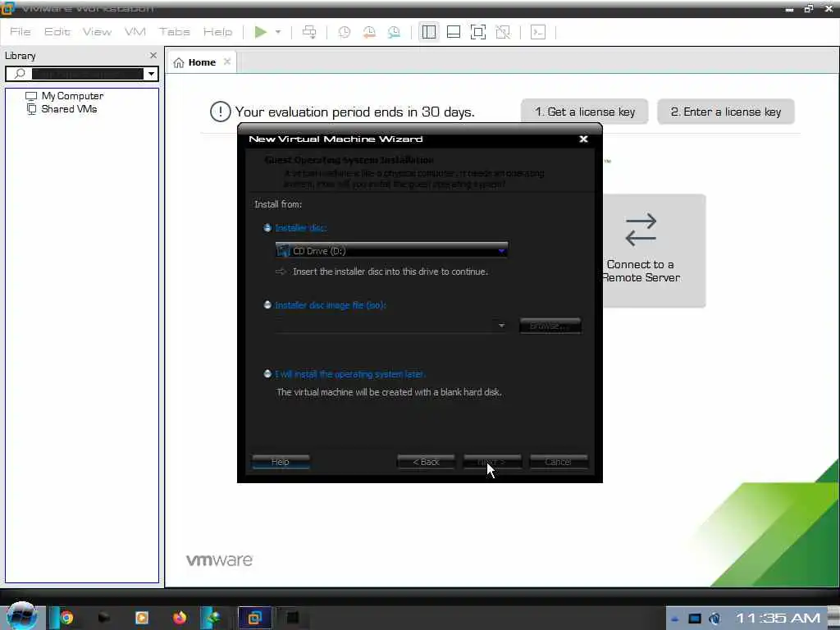Open the Help menu
This screenshot has width=840, height=630.
pyautogui.click(x=217, y=32)
